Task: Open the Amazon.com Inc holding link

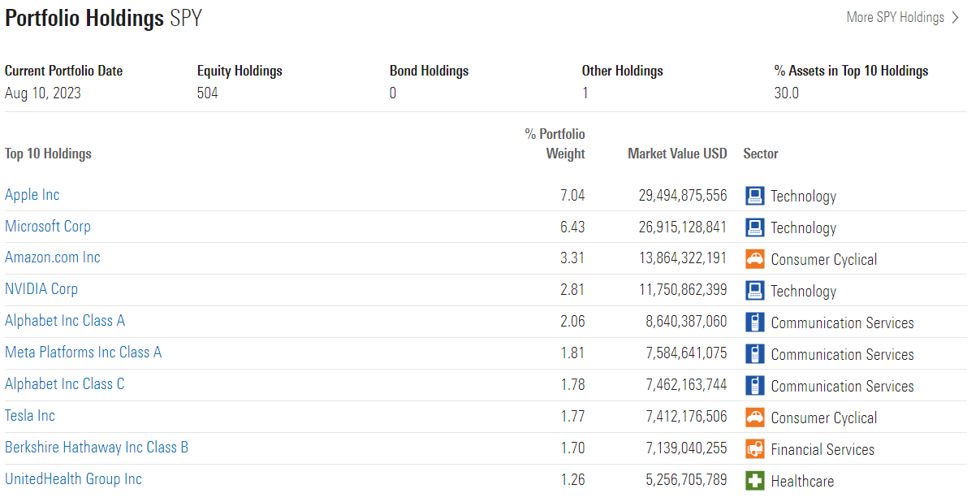Action: [x=53, y=257]
